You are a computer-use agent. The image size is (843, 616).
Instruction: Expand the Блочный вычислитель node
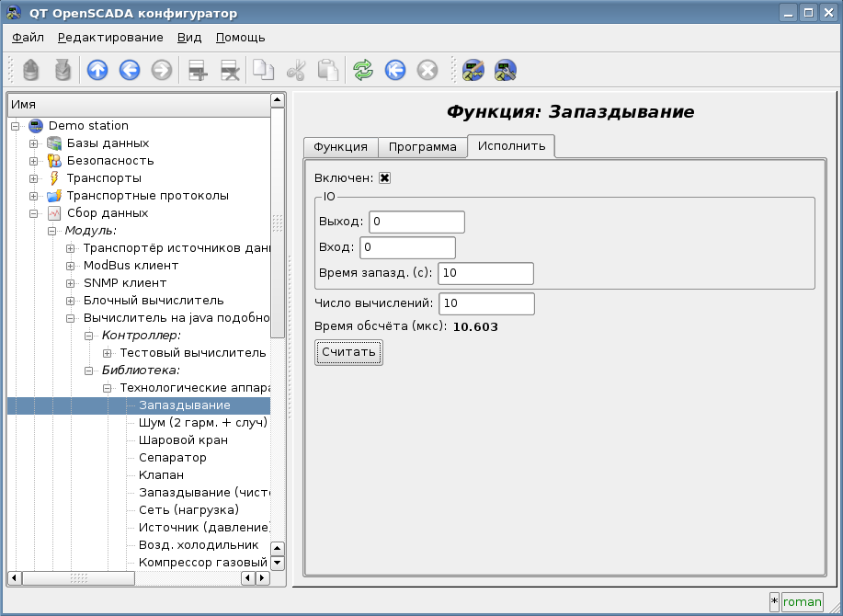[x=71, y=301]
